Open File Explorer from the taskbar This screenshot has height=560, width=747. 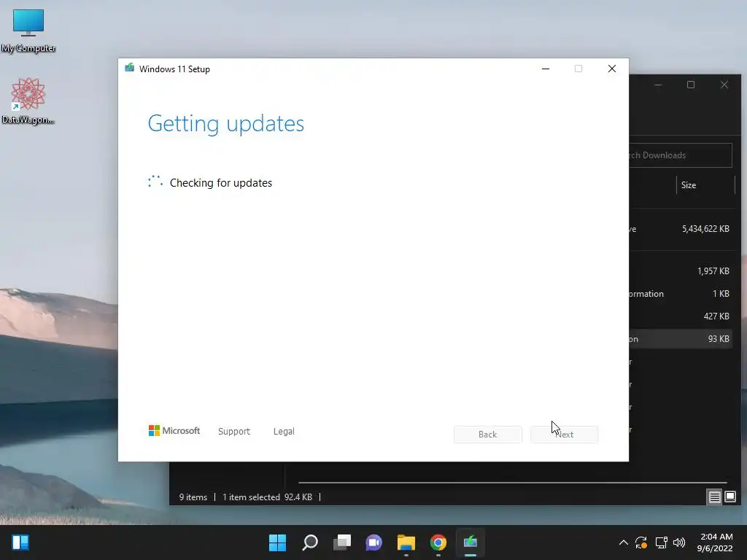(x=406, y=542)
